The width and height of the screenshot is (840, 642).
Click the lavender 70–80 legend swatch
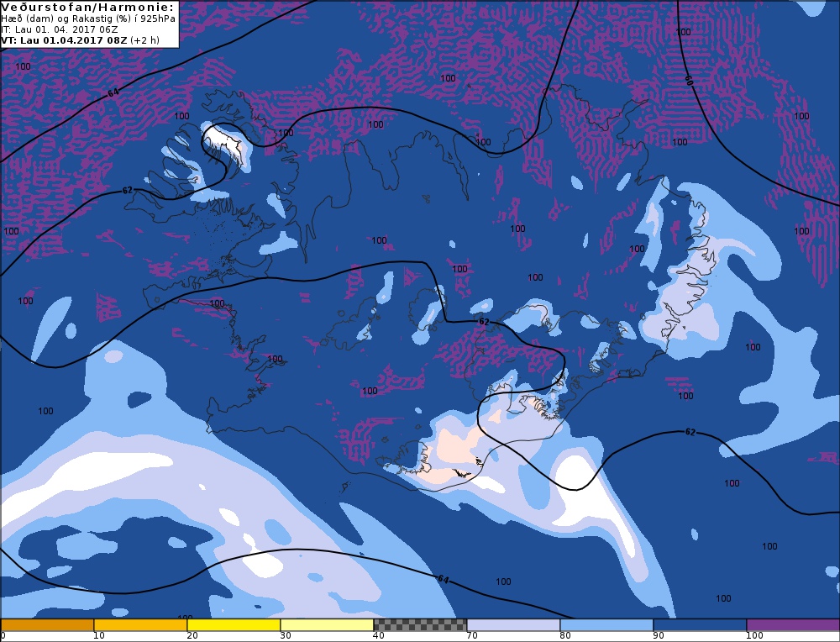513,625
